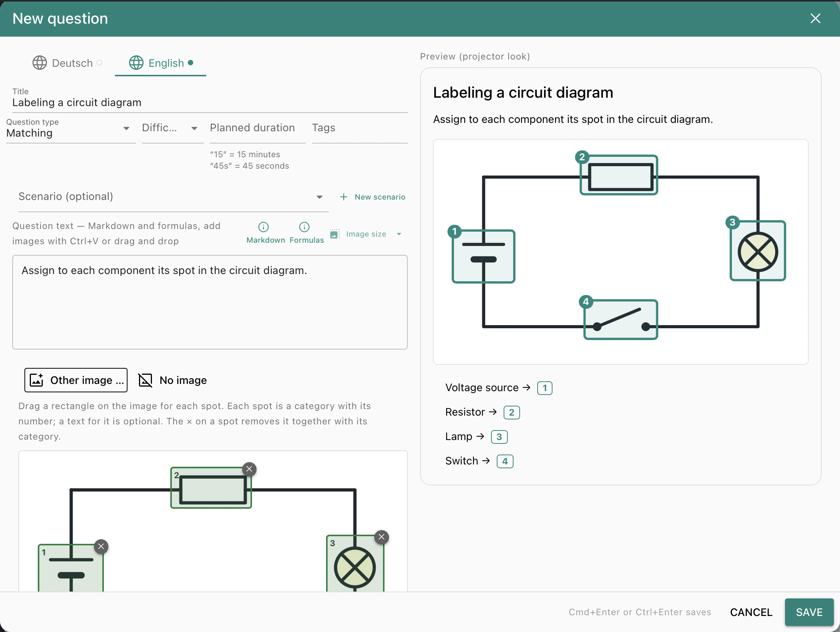Switch to the Deutsch language tab

pos(67,63)
